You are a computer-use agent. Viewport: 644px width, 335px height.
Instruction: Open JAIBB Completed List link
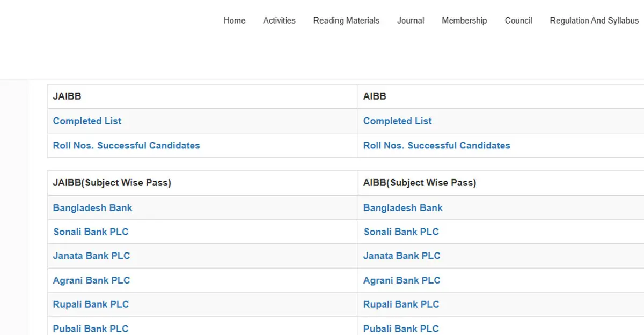[87, 121]
